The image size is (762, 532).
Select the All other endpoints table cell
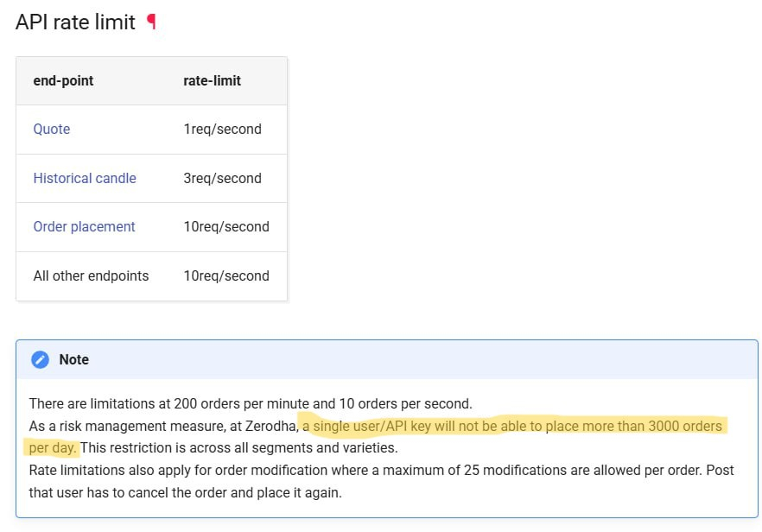[x=91, y=275]
